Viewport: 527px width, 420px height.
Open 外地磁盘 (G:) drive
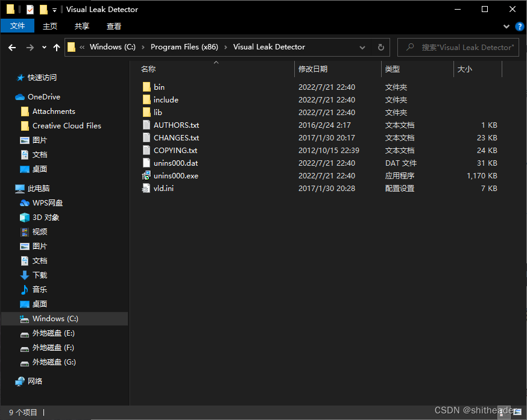pos(54,362)
